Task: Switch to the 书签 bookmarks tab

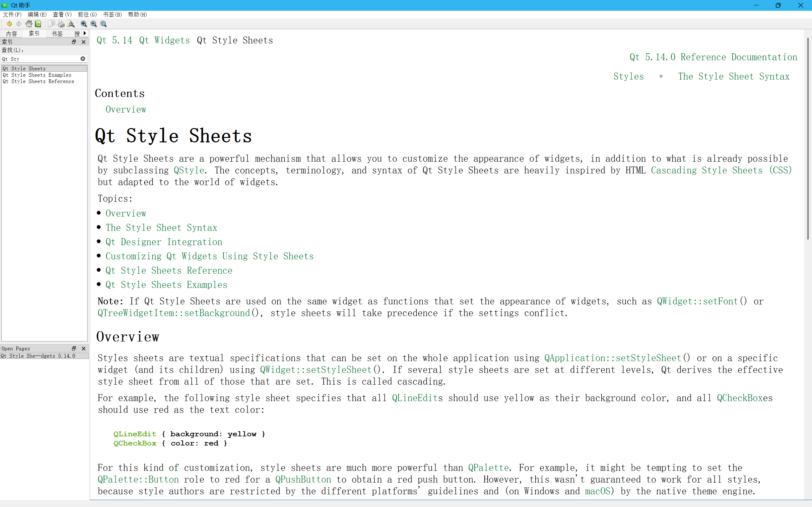Action: (x=57, y=34)
